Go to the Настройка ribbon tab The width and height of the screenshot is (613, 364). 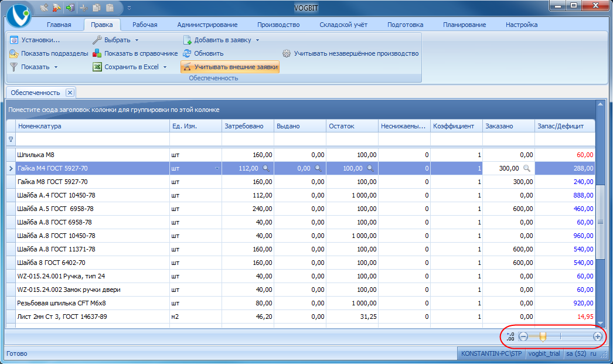pos(522,25)
